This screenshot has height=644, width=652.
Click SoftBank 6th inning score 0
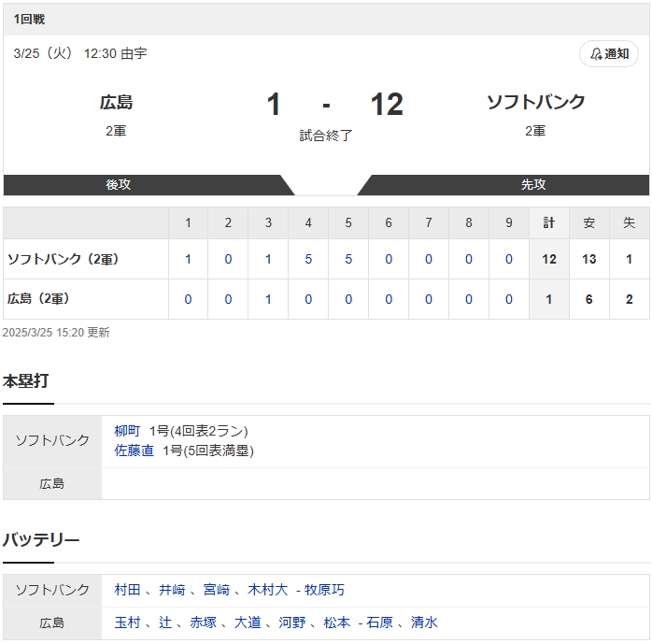pos(389,259)
